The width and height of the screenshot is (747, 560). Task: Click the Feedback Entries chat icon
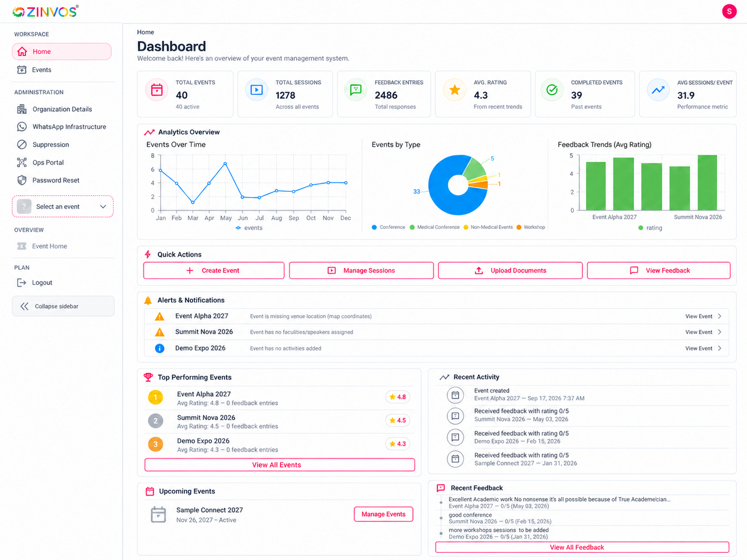(x=355, y=90)
